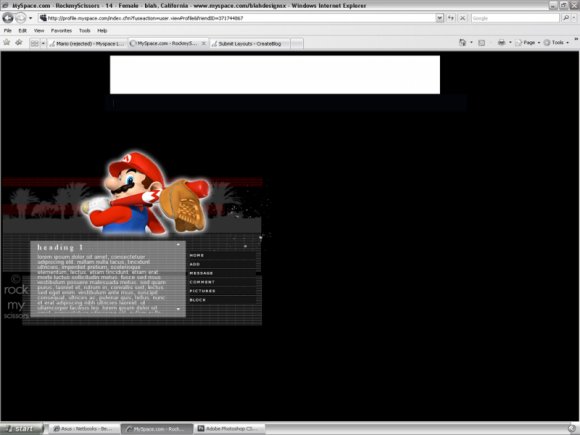Click the MESSAGE navigation link
Viewport: 580px width, 435px height.
pos(201,273)
